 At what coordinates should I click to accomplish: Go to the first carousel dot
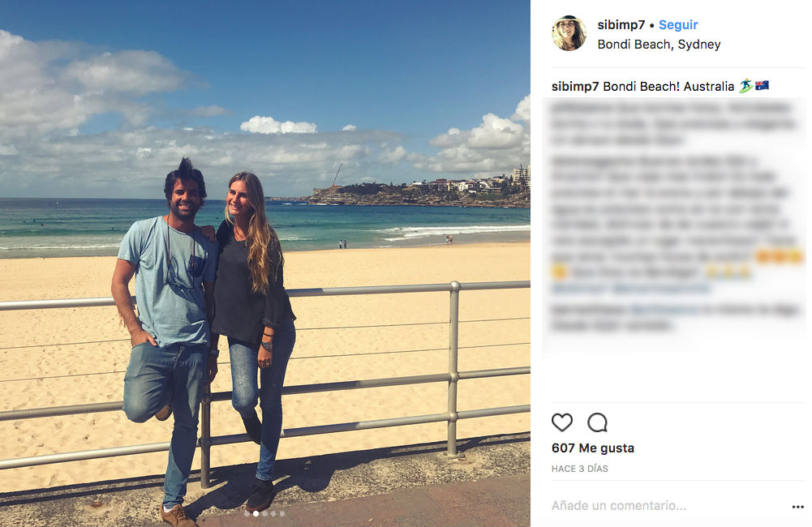(247, 513)
